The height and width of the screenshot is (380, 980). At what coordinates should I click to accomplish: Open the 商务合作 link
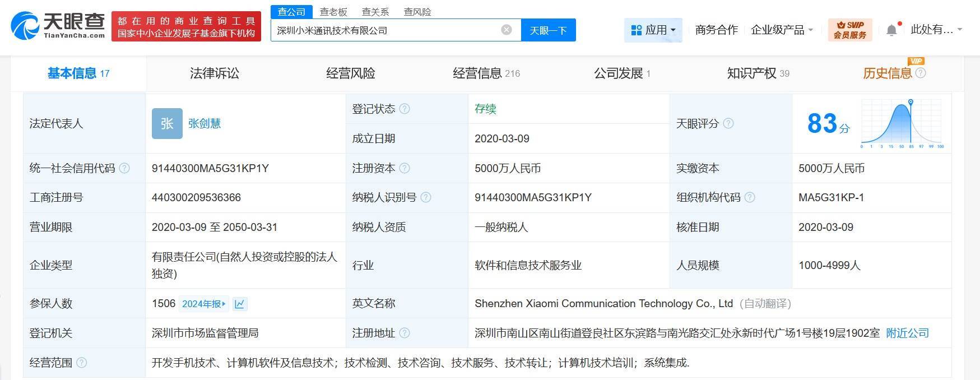(x=716, y=30)
